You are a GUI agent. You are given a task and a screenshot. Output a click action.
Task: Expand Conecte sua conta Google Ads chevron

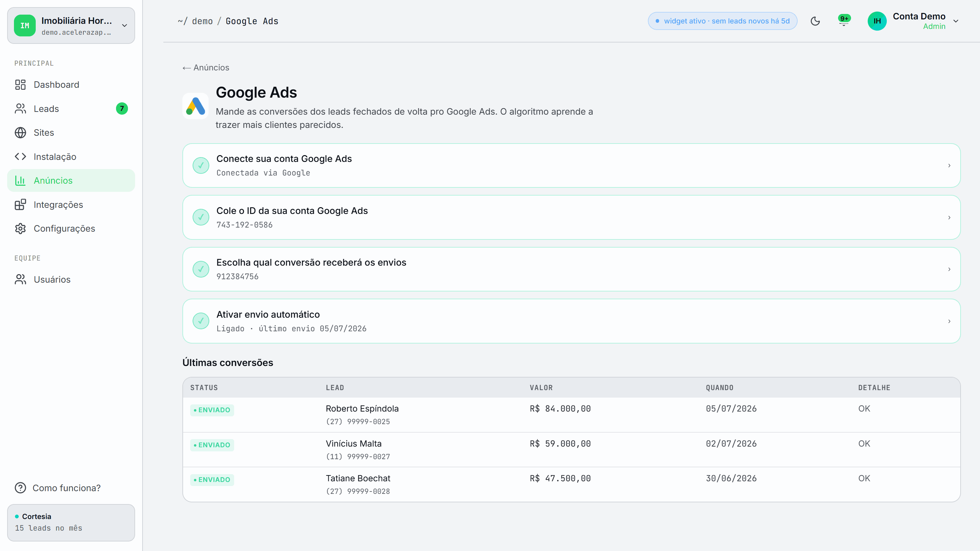click(949, 165)
